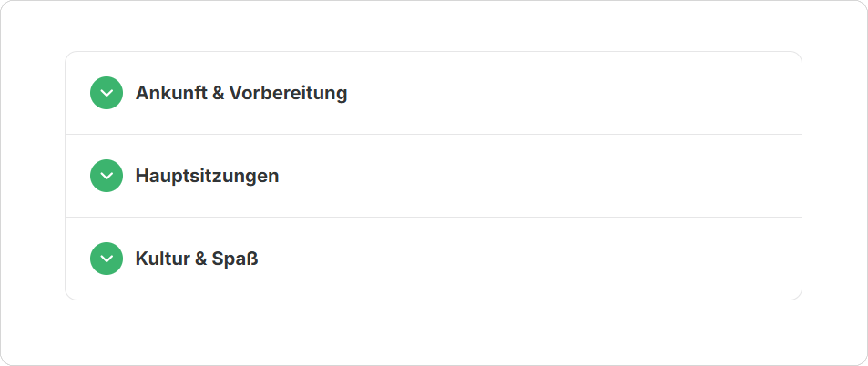
Task: Click the green chevron beside Hauptsitzungen
Action: [x=107, y=176]
